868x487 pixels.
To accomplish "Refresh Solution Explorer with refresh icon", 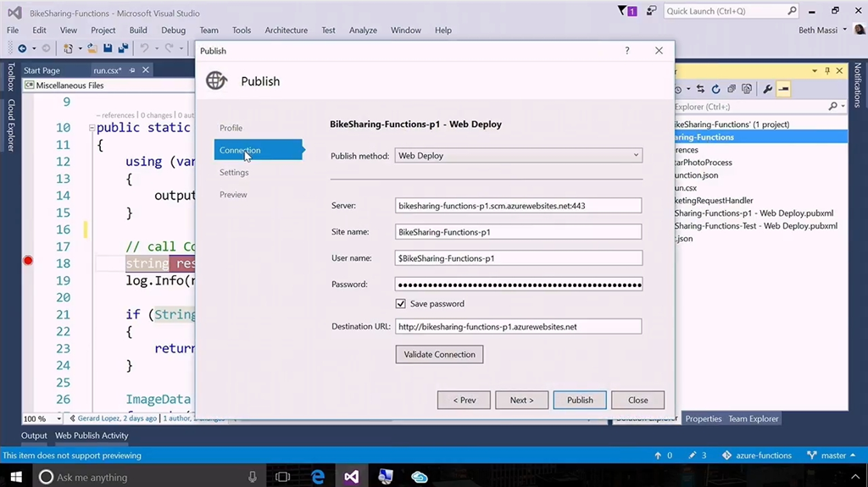I will [x=716, y=89].
